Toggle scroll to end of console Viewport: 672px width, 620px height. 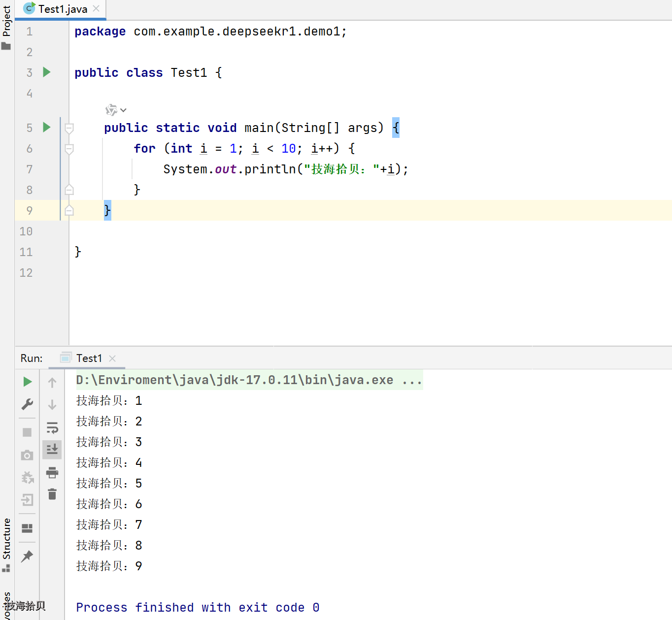(x=52, y=449)
